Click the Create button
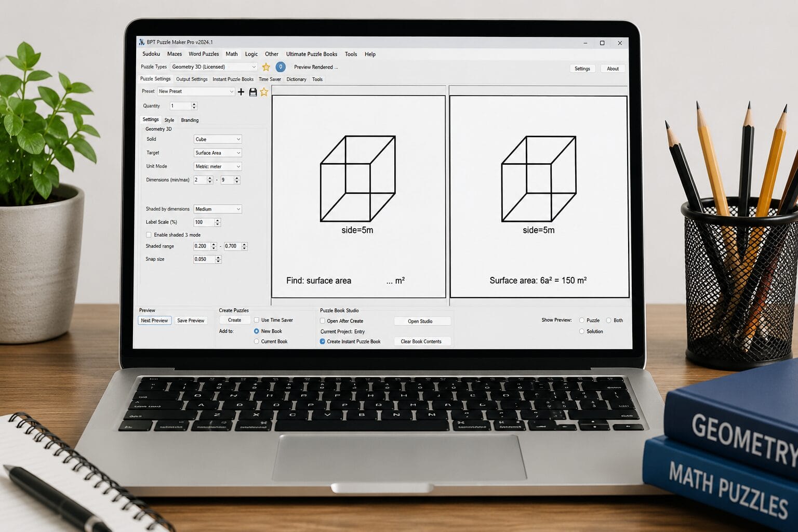The height and width of the screenshot is (532, 798). (235, 320)
